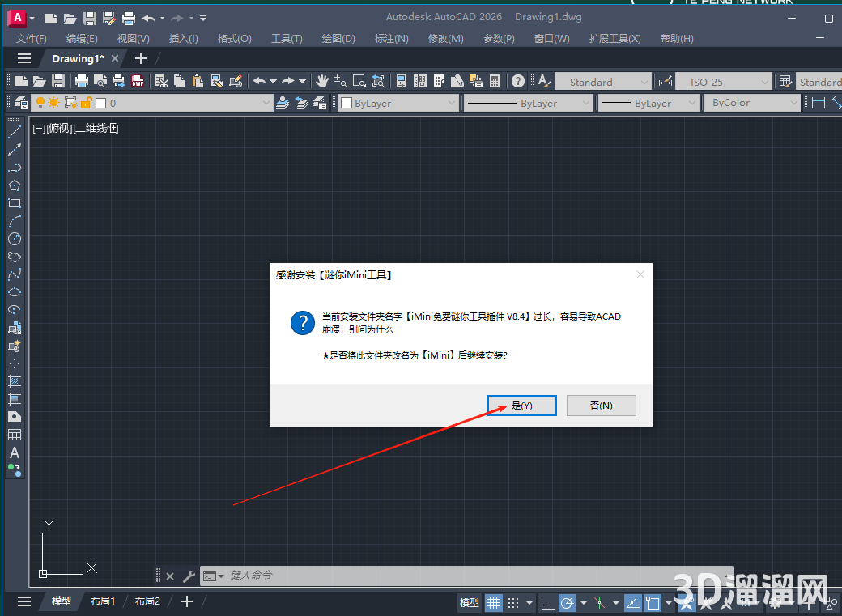
Task: Open the Help question mark icon
Action: pyautogui.click(x=517, y=81)
